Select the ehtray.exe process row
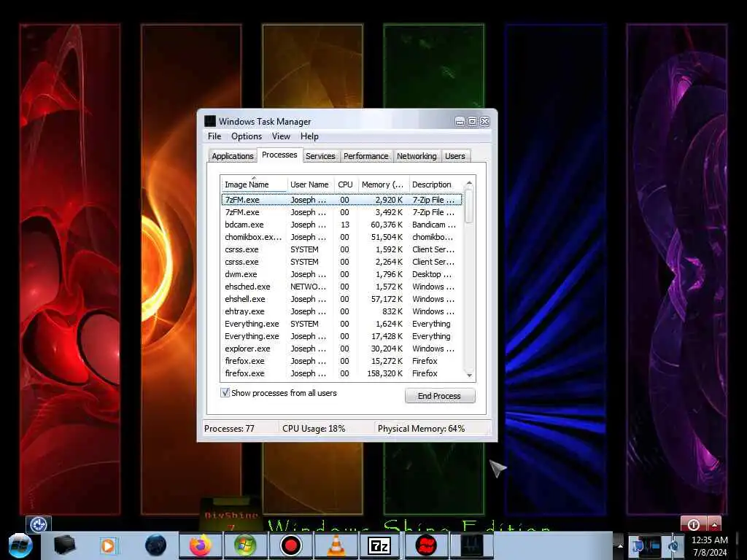The image size is (747, 560). point(342,311)
